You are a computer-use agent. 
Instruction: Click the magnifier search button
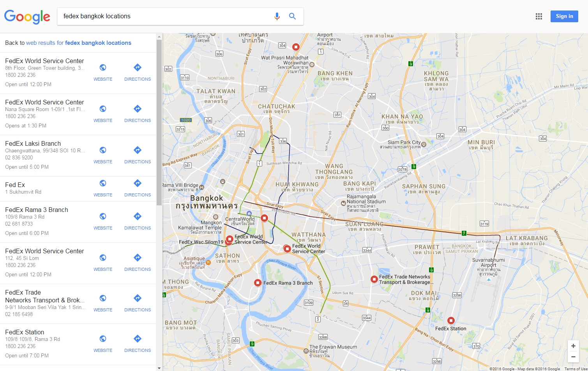tap(292, 16)
